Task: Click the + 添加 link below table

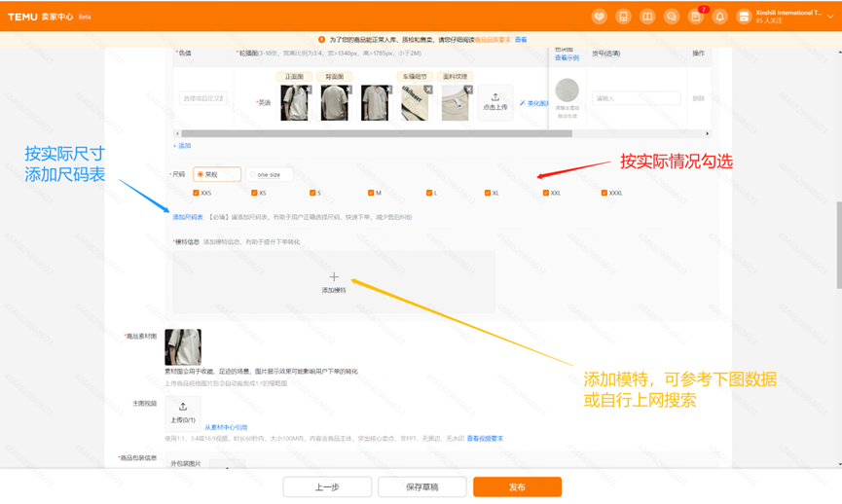Action: 182,145
